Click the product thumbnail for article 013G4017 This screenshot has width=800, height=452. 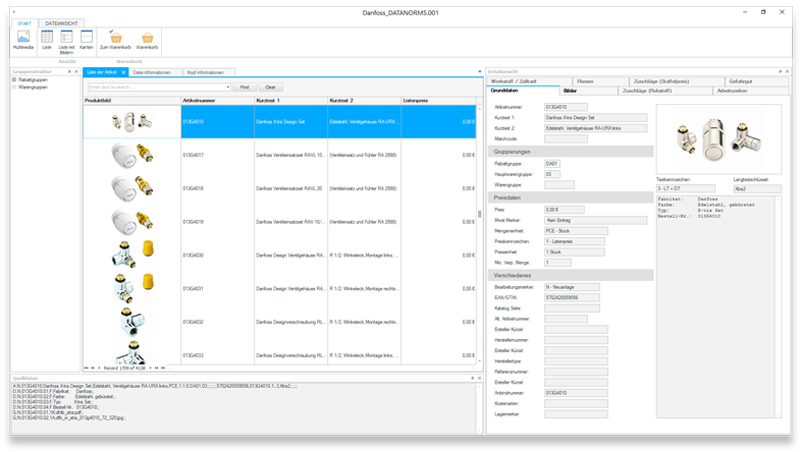coord(132,155)
